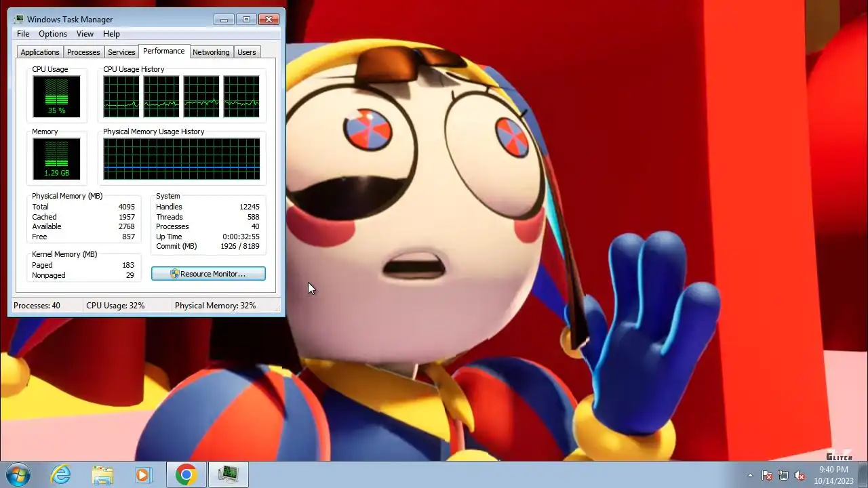Click Handles value 12245
The image size is (868, 488).
click(250, 207)
